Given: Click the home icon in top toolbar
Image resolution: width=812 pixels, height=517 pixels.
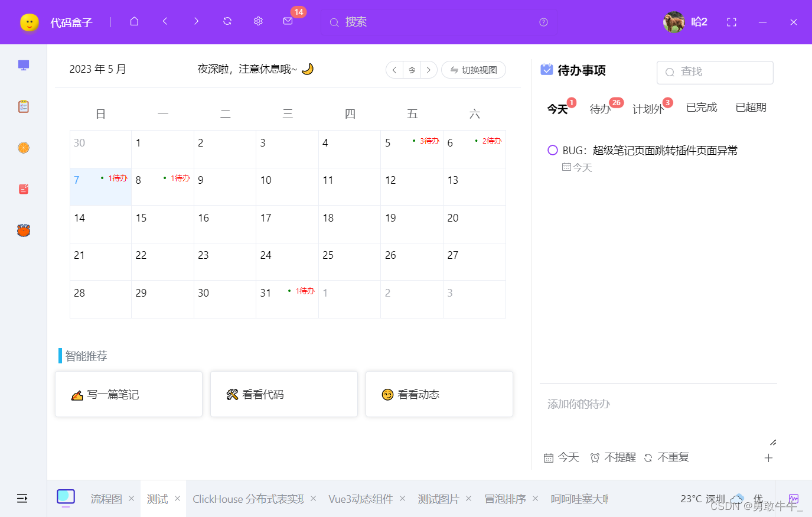Looking at the screenshot, I should tap(134, 21).
